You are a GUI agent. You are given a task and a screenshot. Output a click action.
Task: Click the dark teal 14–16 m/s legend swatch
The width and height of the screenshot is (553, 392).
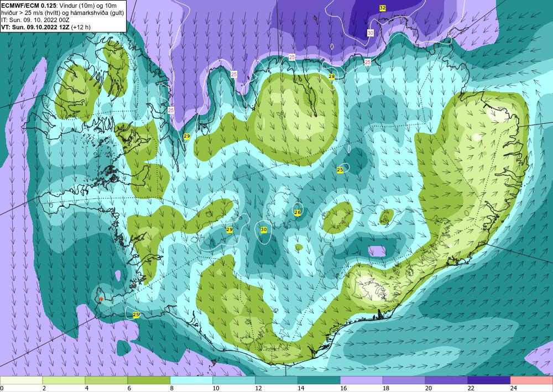coord(319,380)
